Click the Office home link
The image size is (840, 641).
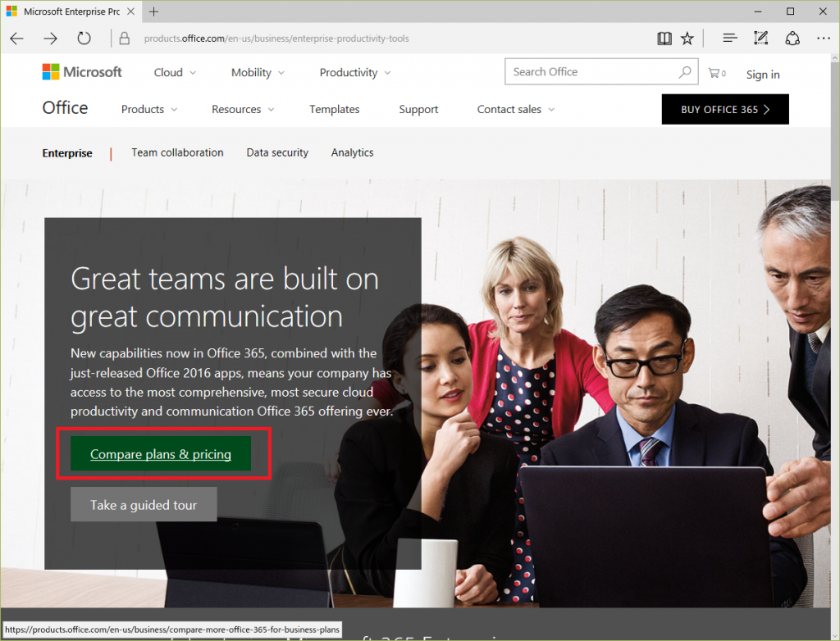[66, 107]
